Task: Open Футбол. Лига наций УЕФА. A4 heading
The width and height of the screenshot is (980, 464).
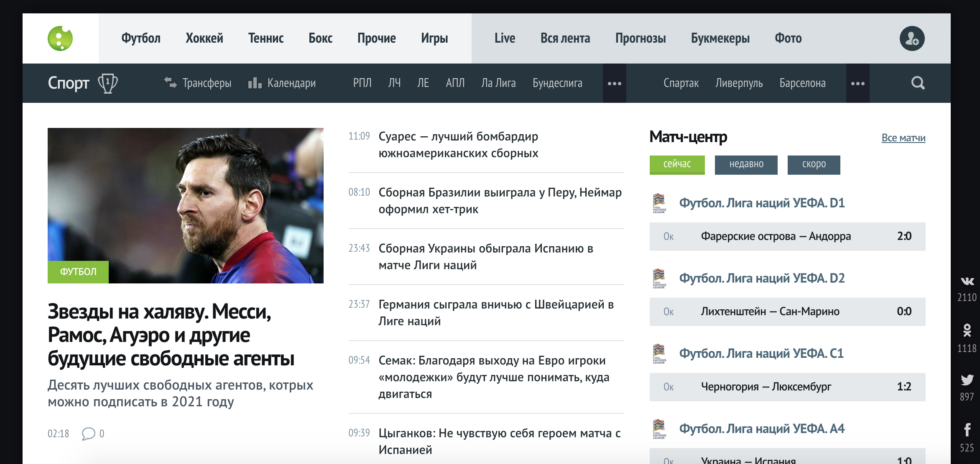Action: 762,429
